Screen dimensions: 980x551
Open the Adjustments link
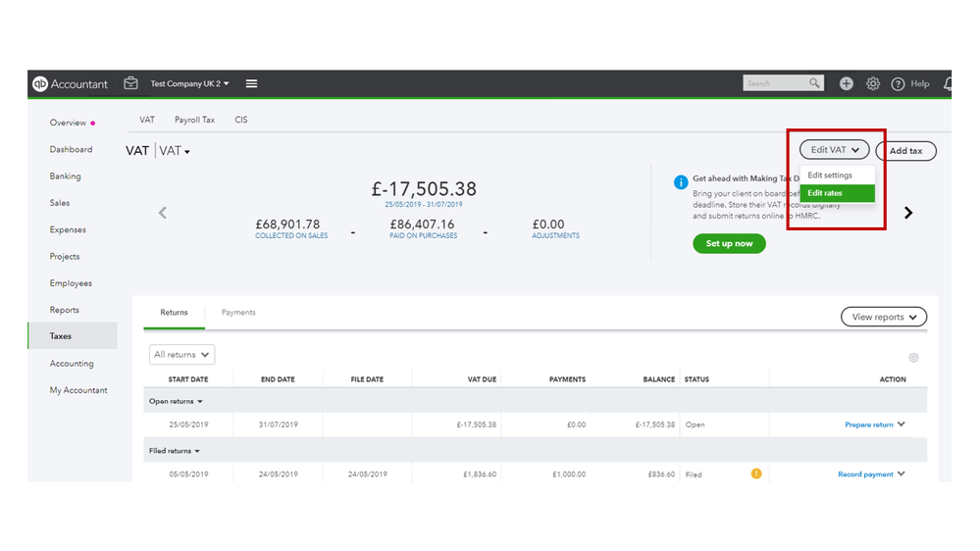(x=555, y=236)
